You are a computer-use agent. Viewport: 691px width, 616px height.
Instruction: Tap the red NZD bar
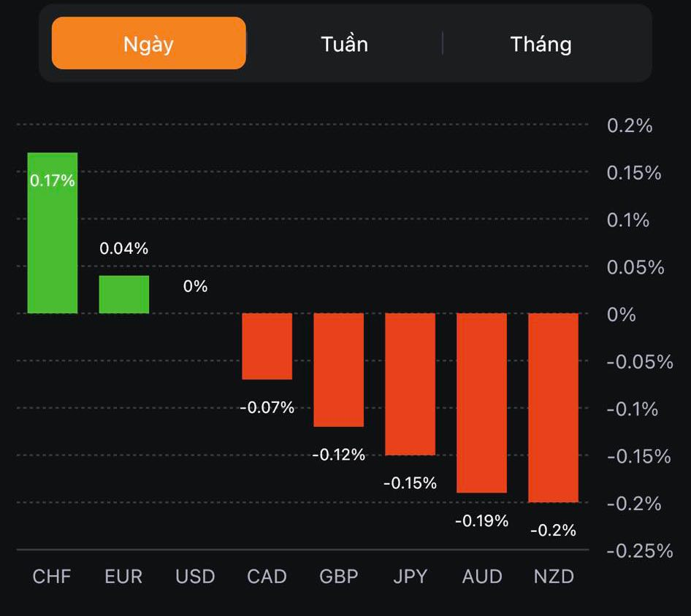click(x=554, y=407)
